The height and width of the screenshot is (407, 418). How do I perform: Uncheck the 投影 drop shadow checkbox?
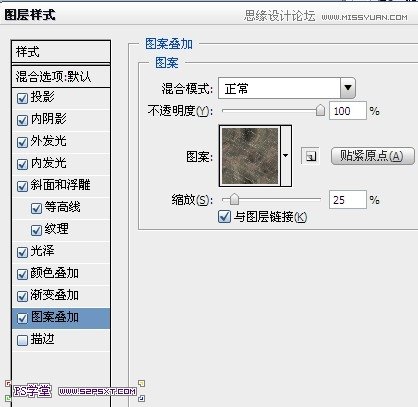click(x=22, y=98)
